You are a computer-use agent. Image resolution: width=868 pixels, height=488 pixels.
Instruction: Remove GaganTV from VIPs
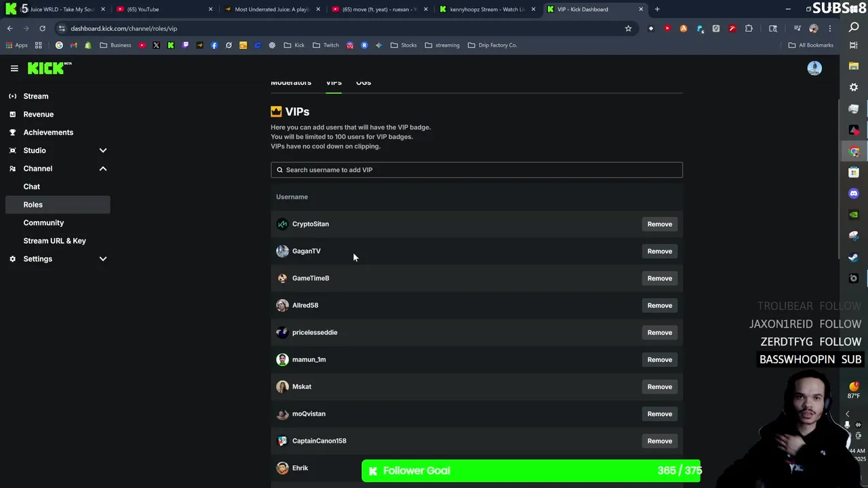tap(659, 251)
